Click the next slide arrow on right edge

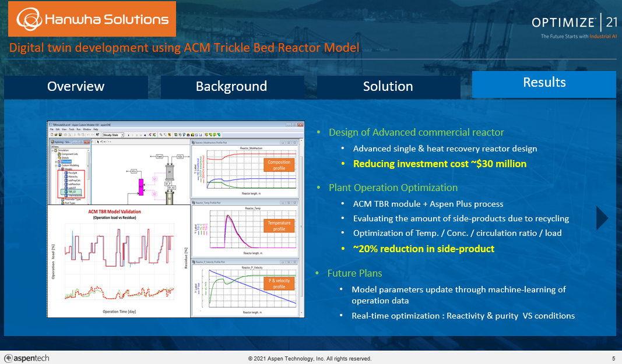pos(602,218)
